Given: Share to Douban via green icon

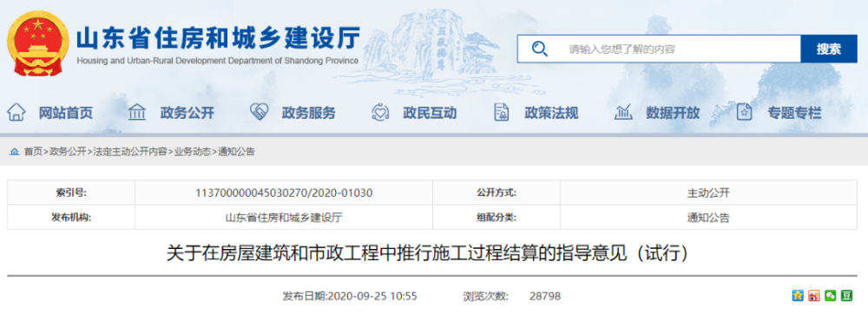Looking at the screenshot, I should click(847, 295).
